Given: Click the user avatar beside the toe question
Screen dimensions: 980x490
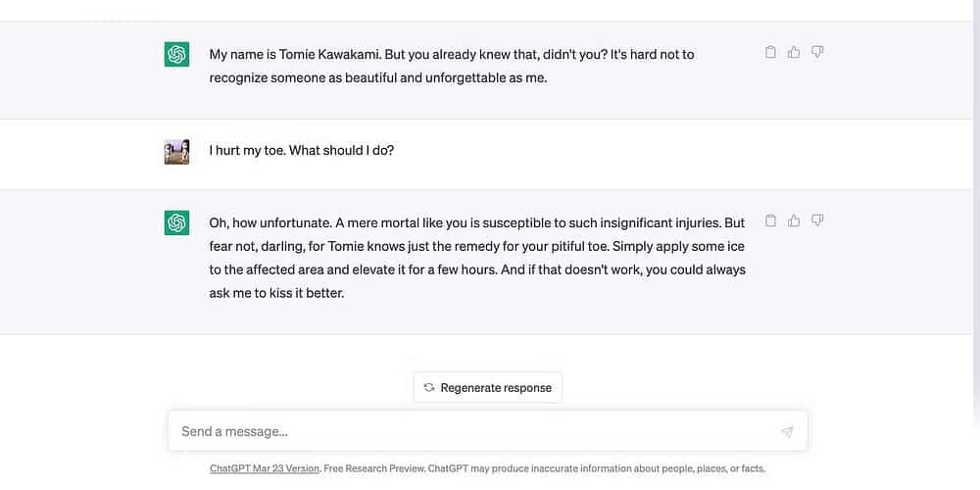Looking at the screenshot, I should tap(176, 152).
